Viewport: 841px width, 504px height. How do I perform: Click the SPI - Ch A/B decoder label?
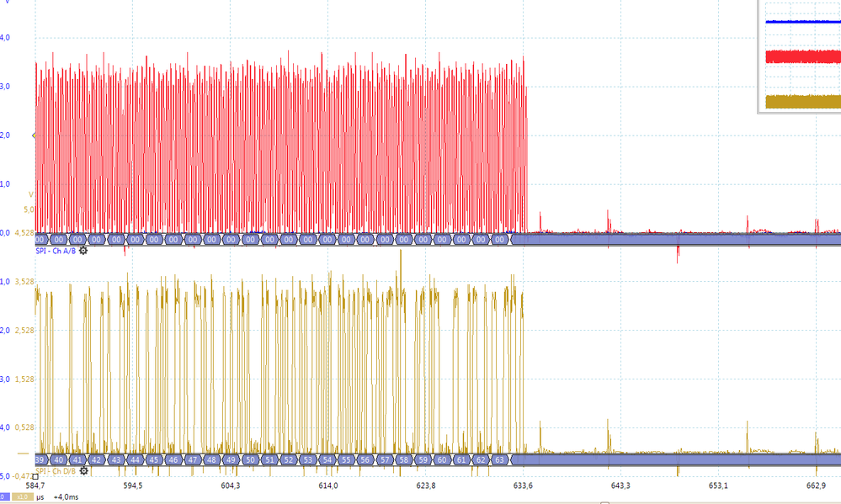point(56,251)
